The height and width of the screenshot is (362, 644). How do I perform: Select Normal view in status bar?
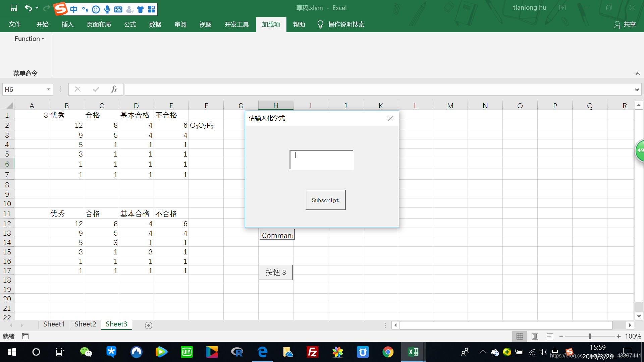520,336
